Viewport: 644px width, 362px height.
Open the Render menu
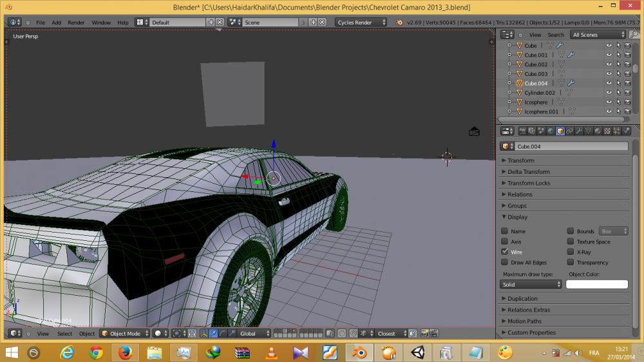coord(76,23)
